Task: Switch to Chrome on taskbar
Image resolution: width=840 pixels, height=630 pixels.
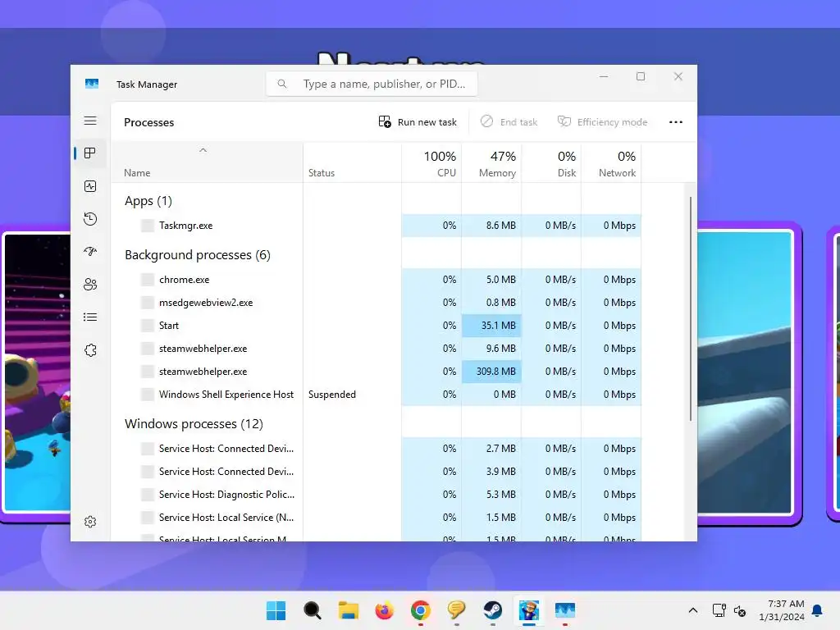Action: tap(421, 610)
